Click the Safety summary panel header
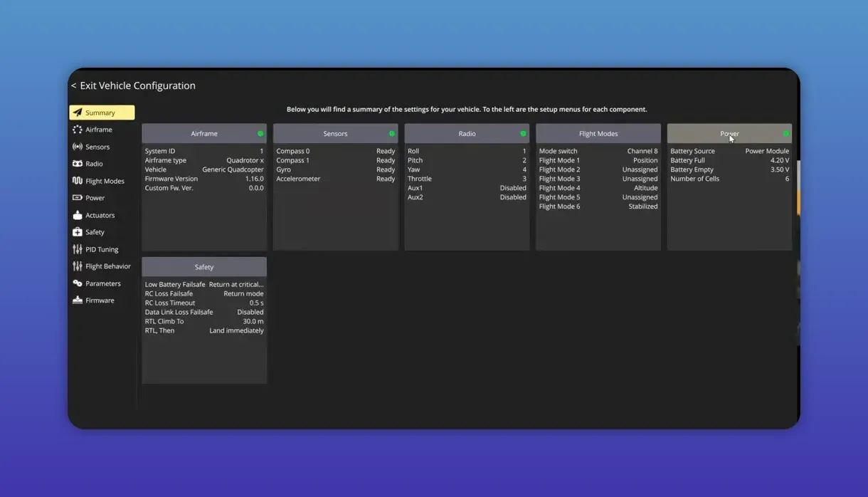Viewport: 868px width, 497px height. point(204,266)
